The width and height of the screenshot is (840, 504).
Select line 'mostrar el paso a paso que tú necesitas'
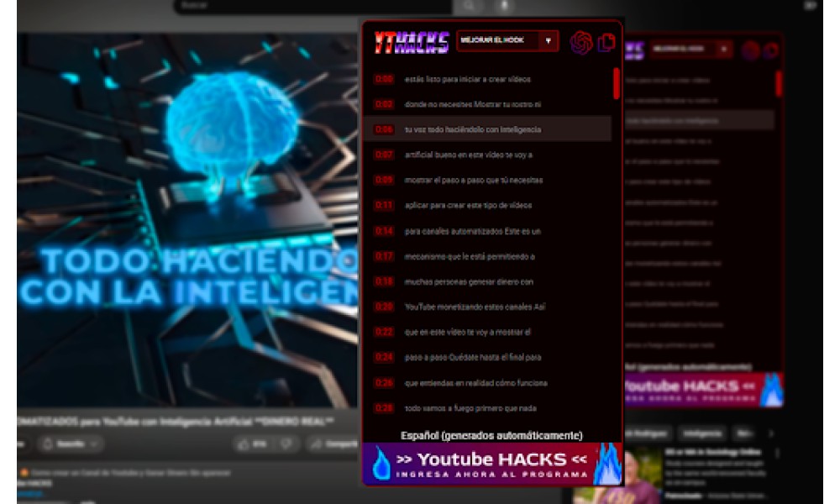[474, 180]
